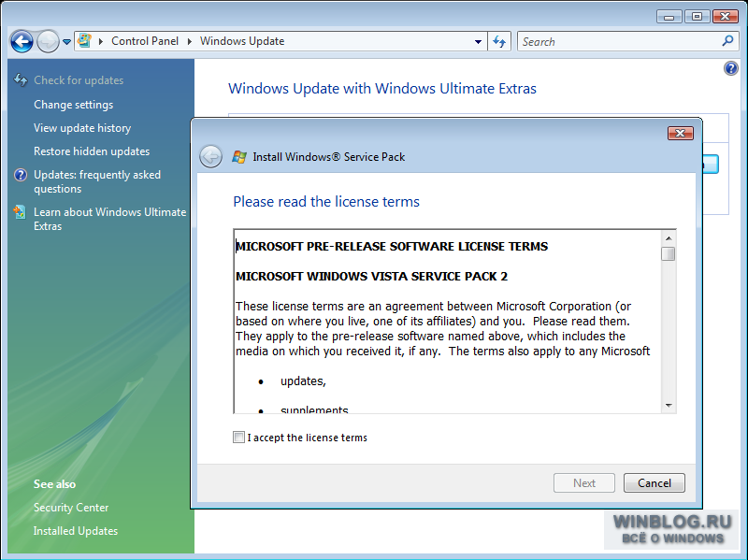Click the Ultimate Extras icon in sidebar
This screenshot has width=748, height=560.
click(20, 212)
